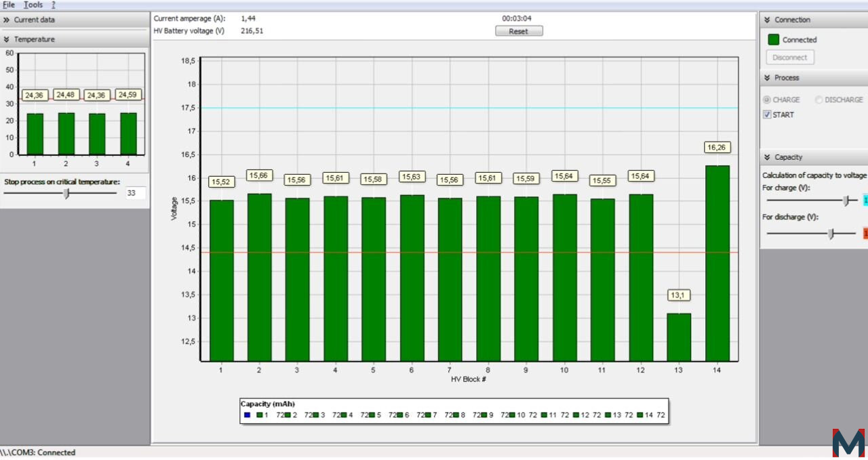Click the green Connected status indicator
868x460 pixels.
click(773, 39)
